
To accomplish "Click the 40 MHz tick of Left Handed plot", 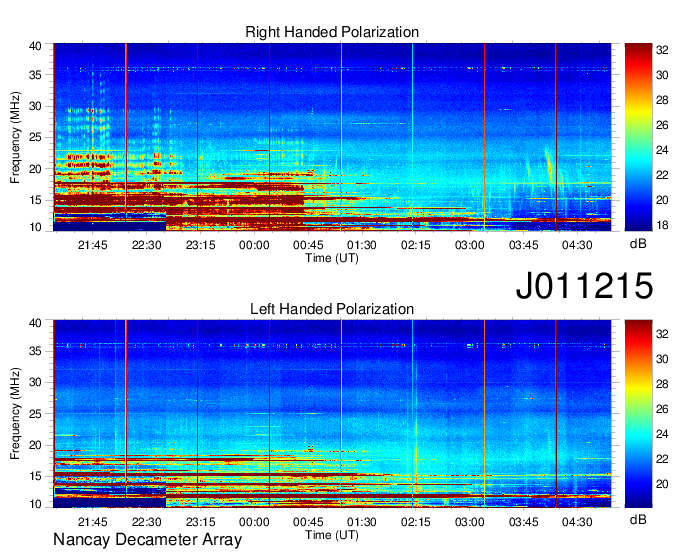I will click(36, 323).
